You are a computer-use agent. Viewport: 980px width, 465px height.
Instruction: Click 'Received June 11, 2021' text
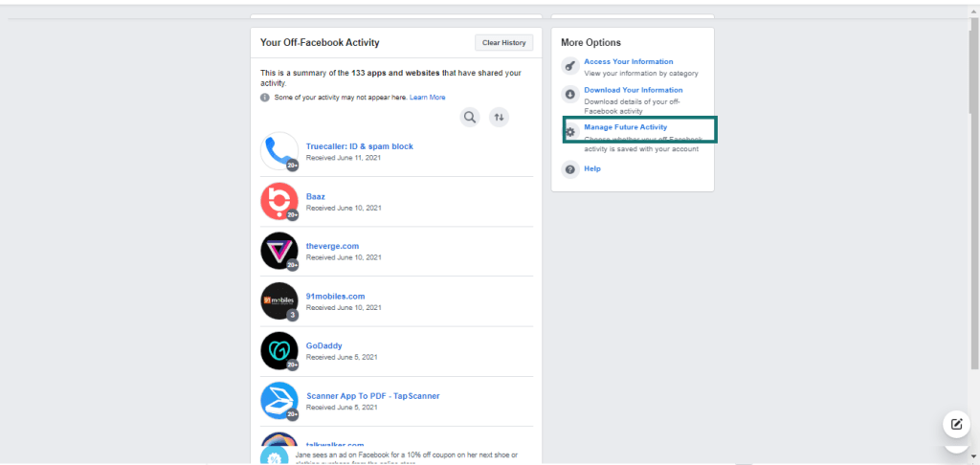coord(344,158)
